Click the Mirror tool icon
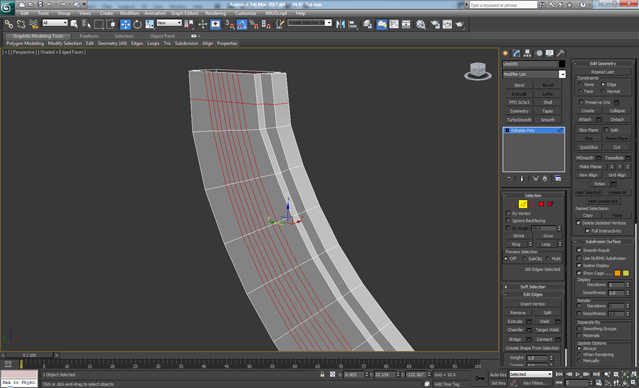 tap(340, 24)
